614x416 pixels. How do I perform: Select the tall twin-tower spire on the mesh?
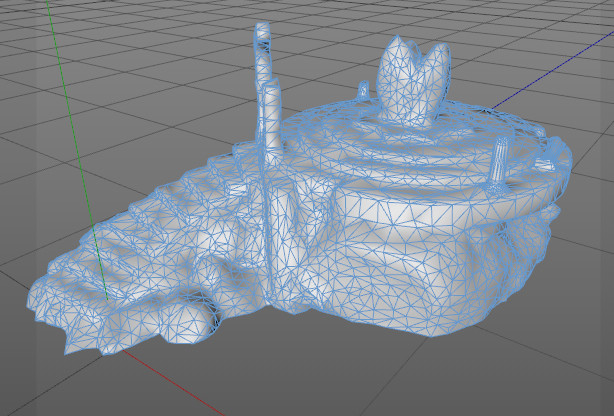tap(267, 94)
